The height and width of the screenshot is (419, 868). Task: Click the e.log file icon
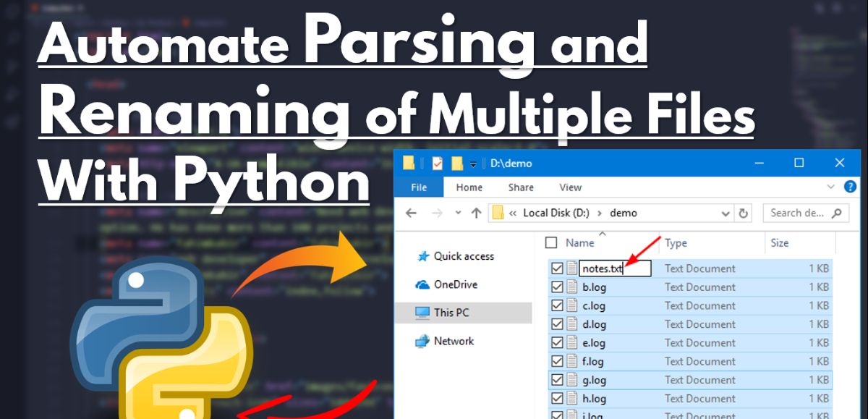click(572, 343)
